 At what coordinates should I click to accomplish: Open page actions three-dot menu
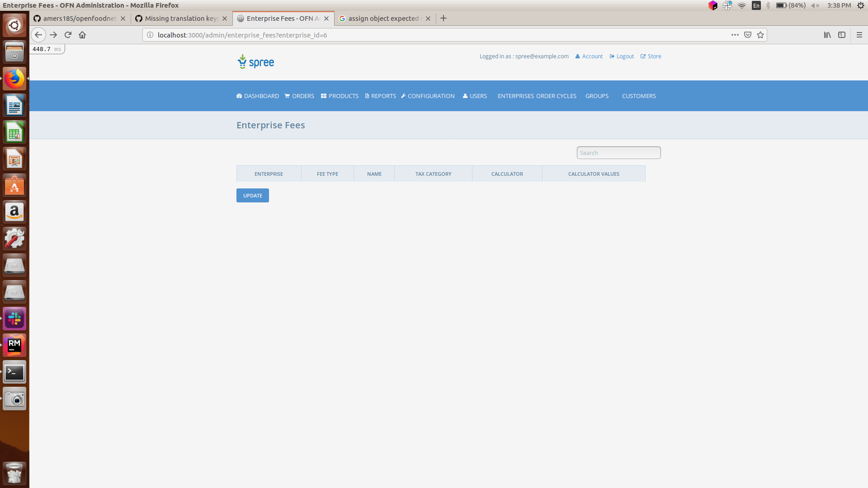coord(735,35)
